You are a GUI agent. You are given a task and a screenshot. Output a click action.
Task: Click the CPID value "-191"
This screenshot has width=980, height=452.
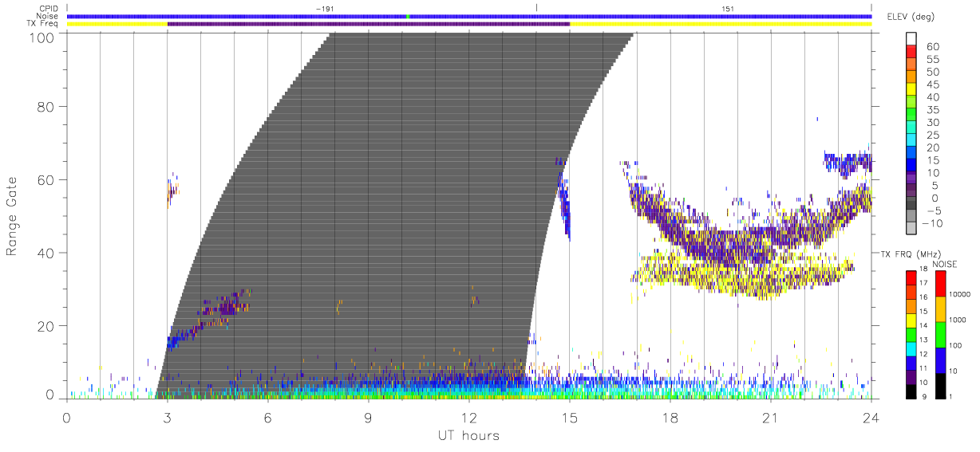325,9
